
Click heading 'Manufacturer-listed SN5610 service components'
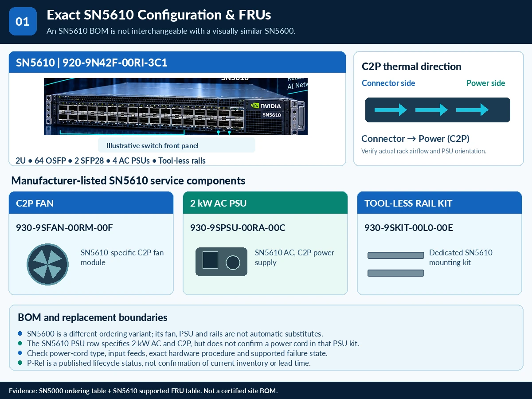tap(128, 180)
